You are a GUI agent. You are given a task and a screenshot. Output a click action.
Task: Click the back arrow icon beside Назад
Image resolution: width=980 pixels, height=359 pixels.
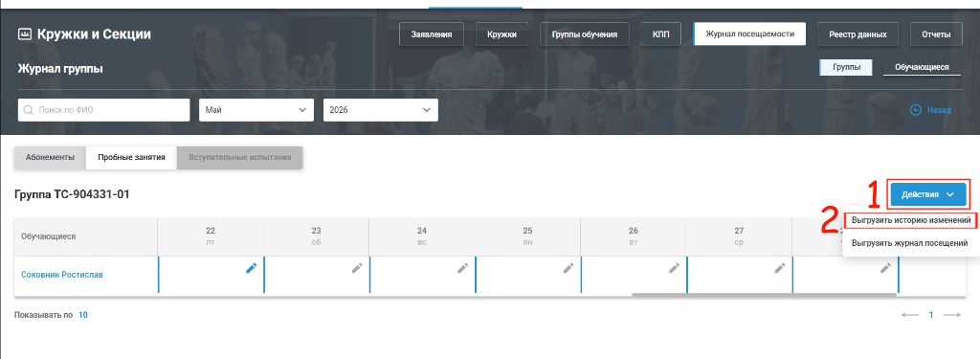[916, 110]
